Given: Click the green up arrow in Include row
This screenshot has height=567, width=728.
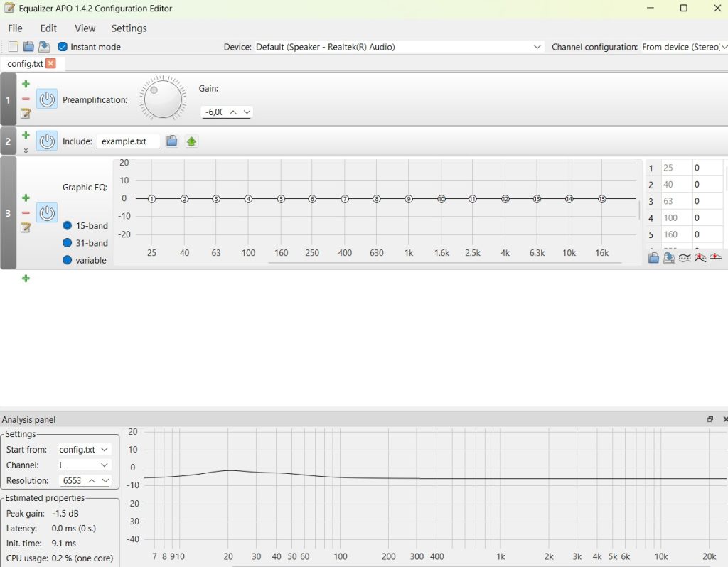Looking at the screenshot, I should [x=191, y=141].
